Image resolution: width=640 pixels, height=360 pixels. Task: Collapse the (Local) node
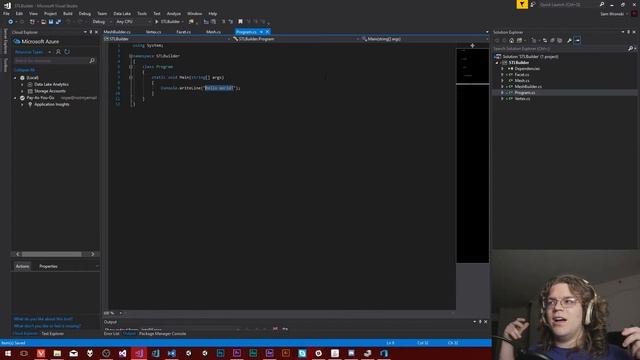pyautogui.click(x=16, y=78)
